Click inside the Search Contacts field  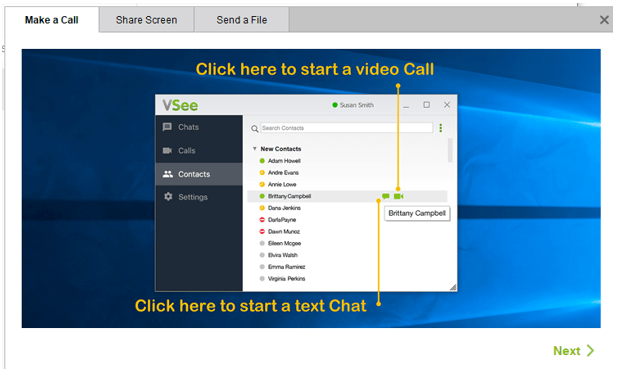coord(347,128)
